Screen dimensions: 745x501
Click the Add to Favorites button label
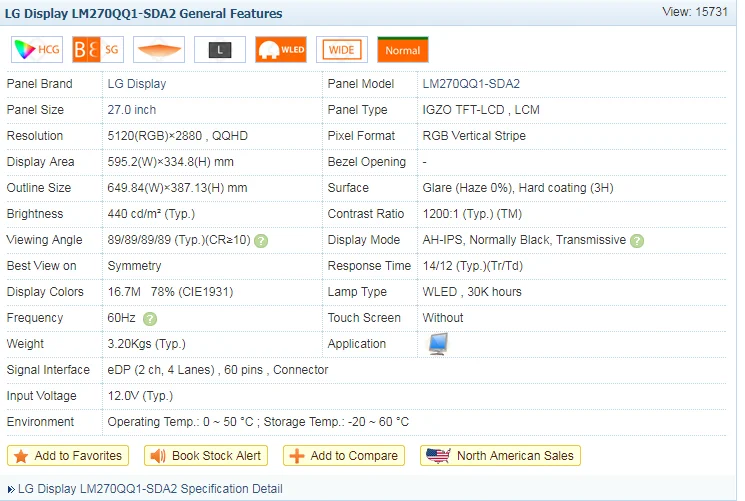click(78, 455)
